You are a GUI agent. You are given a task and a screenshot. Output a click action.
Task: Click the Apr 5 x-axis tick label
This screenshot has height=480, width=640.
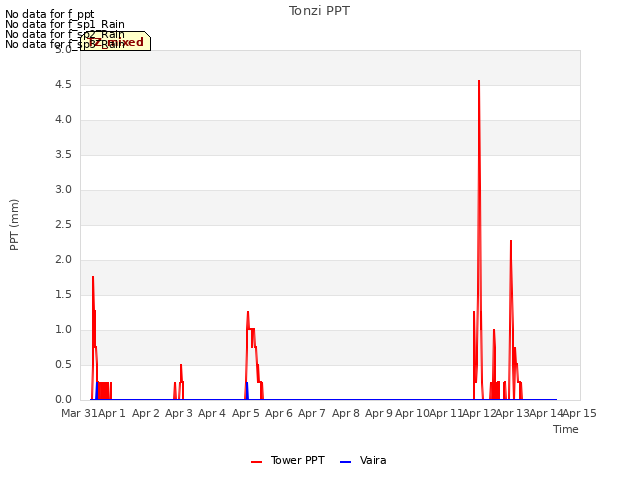click(246, 413)
